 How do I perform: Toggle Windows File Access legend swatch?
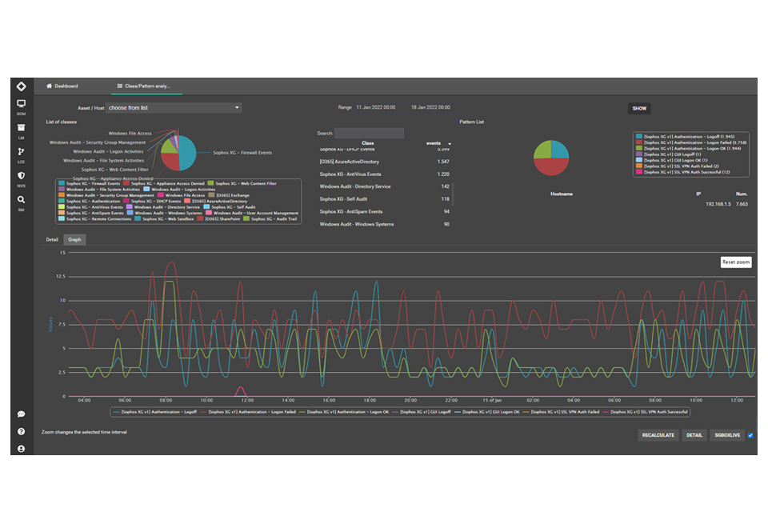pos(161,195)
